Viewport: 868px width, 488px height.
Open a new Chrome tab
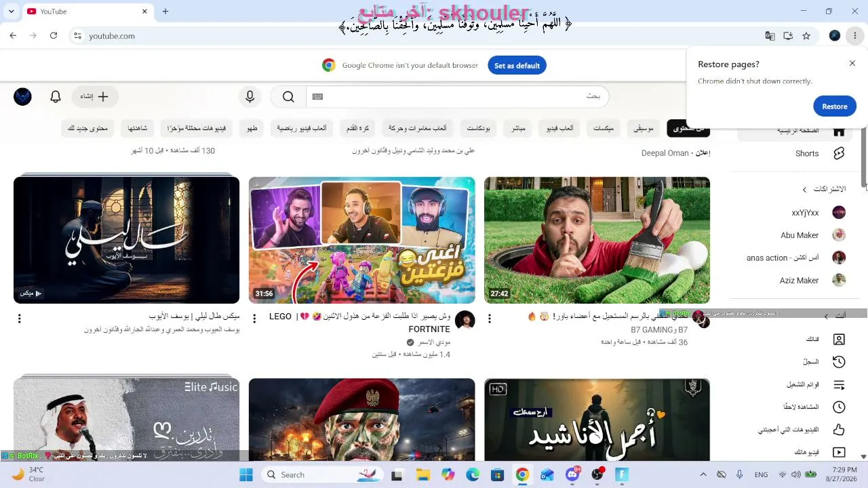(x=165, y=12)
